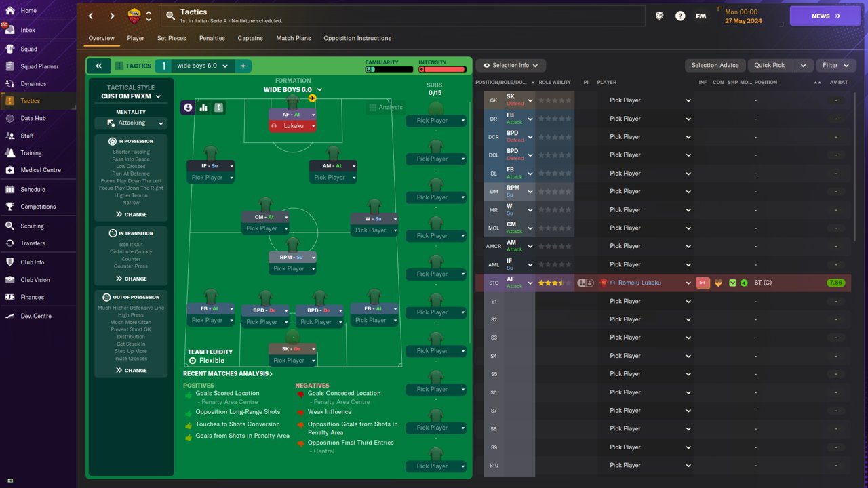This screenshot has width=868, height=488.
Task: Open the Dev. Centre
Action: pyautogui.click(x=35, y=316)
